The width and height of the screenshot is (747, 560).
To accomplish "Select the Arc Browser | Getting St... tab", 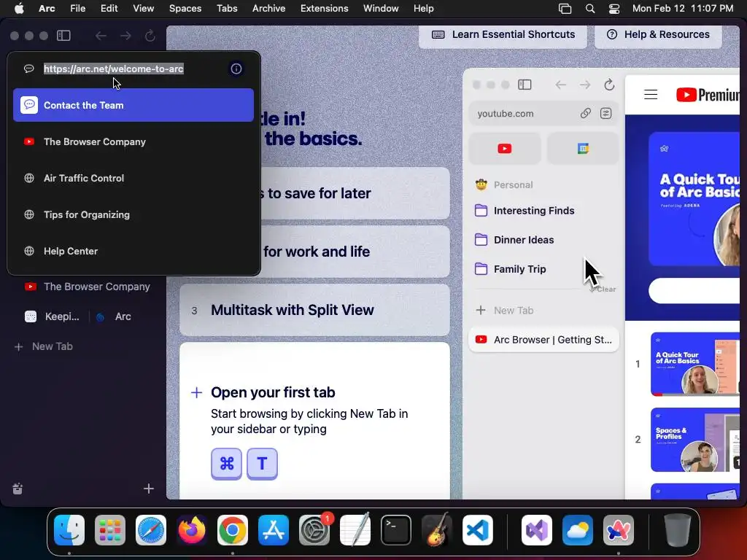I will [x=543, y=340].
